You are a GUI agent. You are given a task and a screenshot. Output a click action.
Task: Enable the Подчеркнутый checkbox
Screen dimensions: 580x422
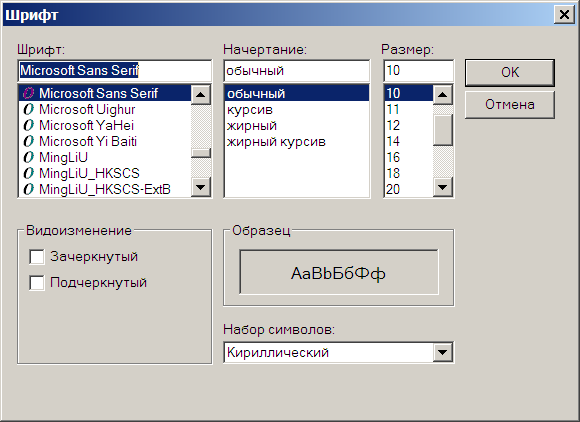[37, 283]
